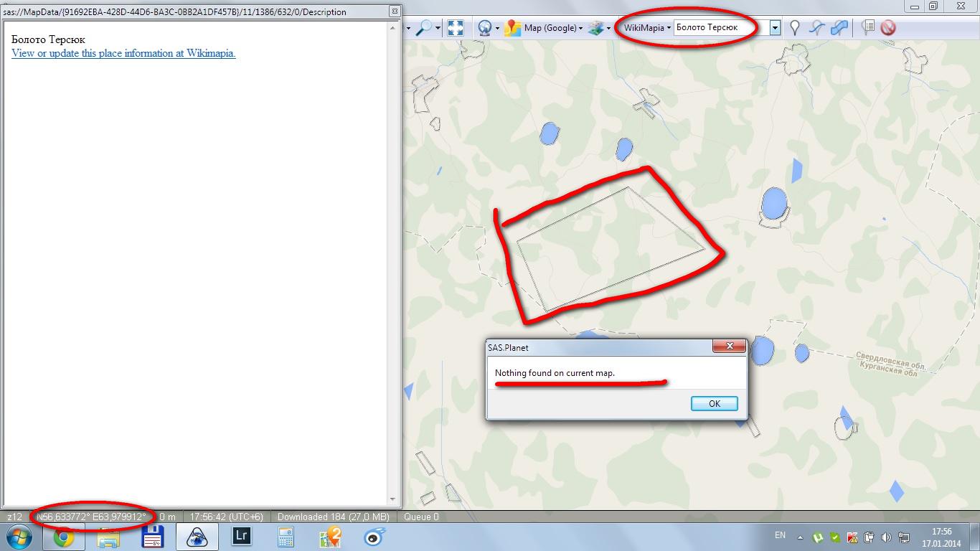The height and width of the screenshot is (551, 980).
Task: Select the add path tool
Action: pyautogui.click(x=816, y=28)
